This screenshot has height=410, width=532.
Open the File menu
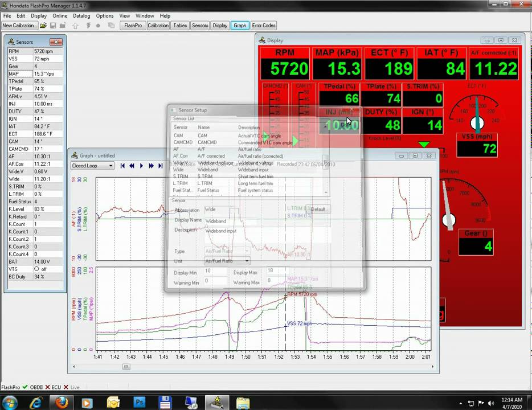pos(7,15)
